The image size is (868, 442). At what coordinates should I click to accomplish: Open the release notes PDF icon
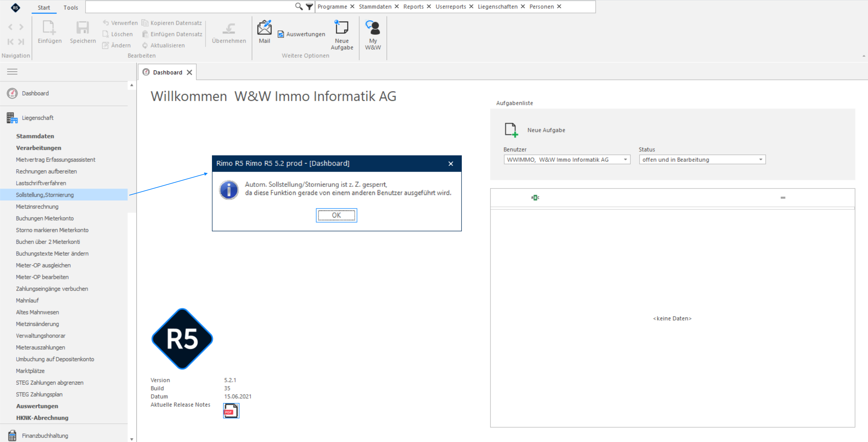point(231,411)
